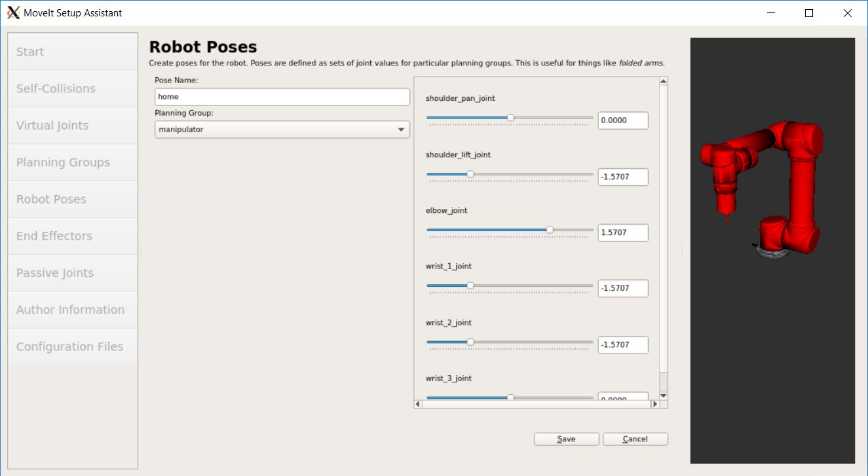Open the Planning Groups page
Screen dimensions: 868x476
[x=72, y=162]
